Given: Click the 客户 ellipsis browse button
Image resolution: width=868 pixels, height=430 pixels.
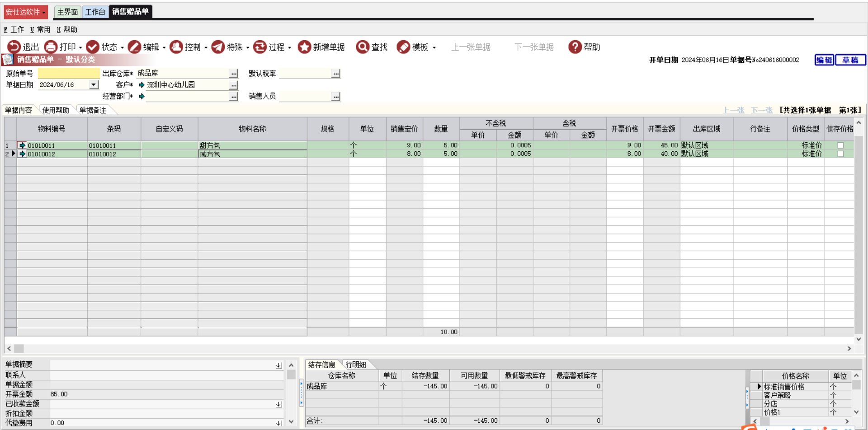Looking at the screenshot, I should (234, 85).
